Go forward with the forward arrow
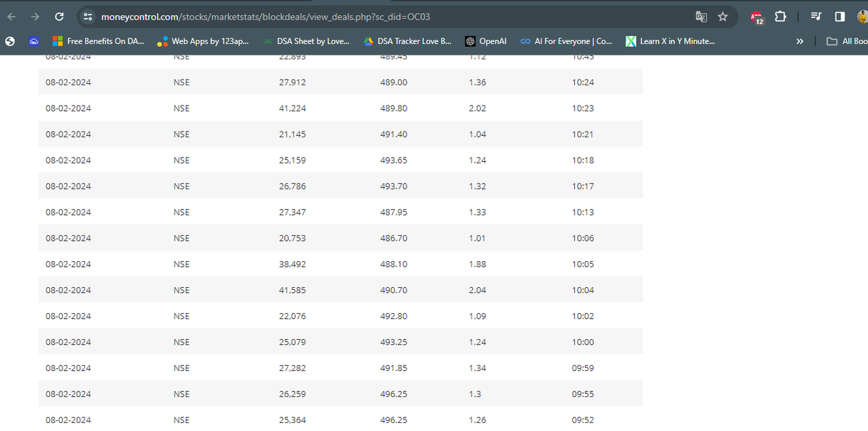 (x=35, y=16)
